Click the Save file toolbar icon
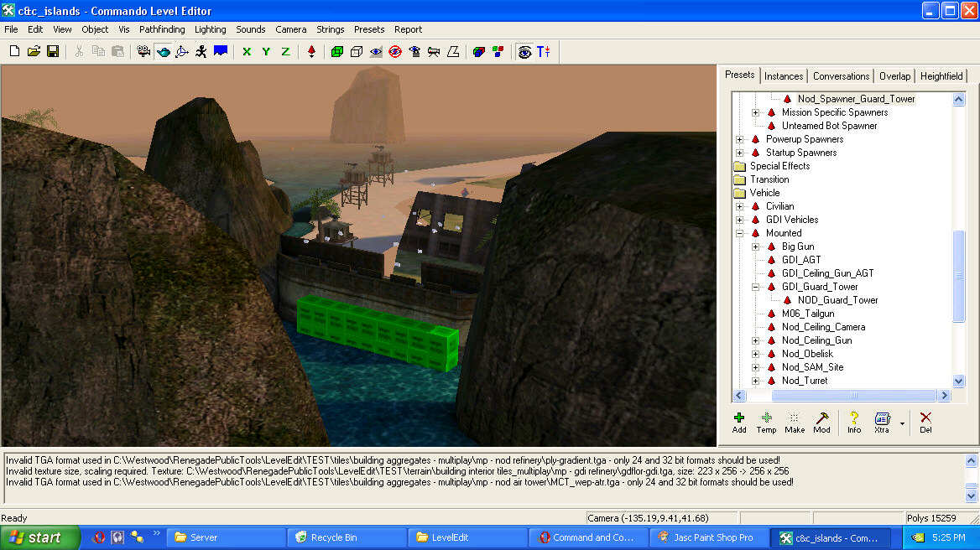980x550 pixels. tap(53, 51)
